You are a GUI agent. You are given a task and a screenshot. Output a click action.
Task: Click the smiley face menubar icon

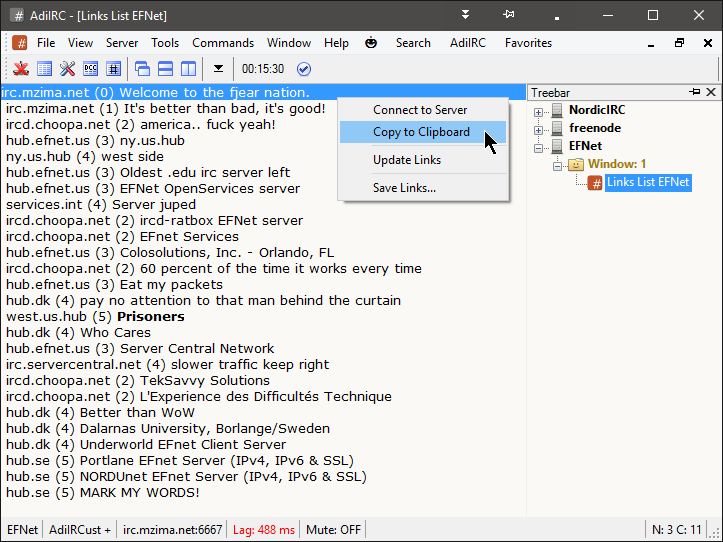(371, 43)
